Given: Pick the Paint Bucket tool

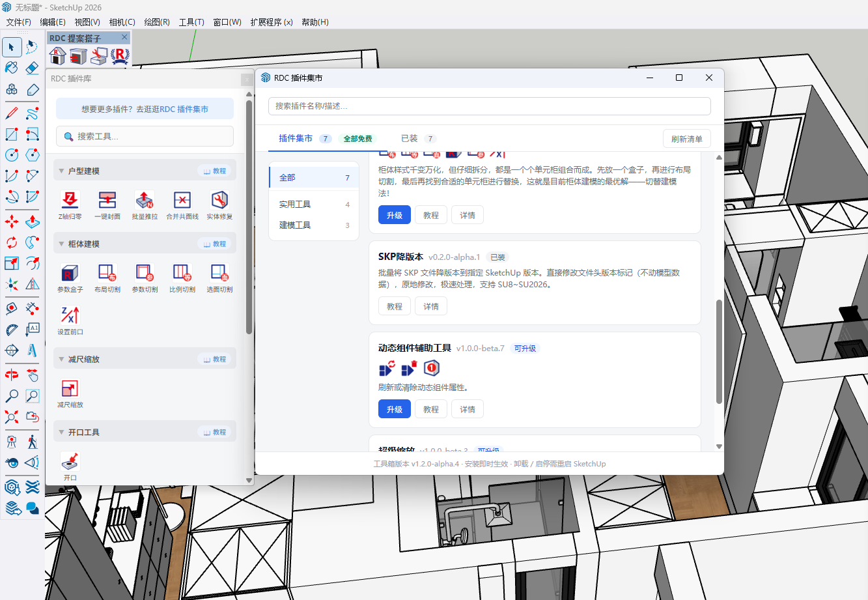Looking at the screenshot, I should point(12,68).
